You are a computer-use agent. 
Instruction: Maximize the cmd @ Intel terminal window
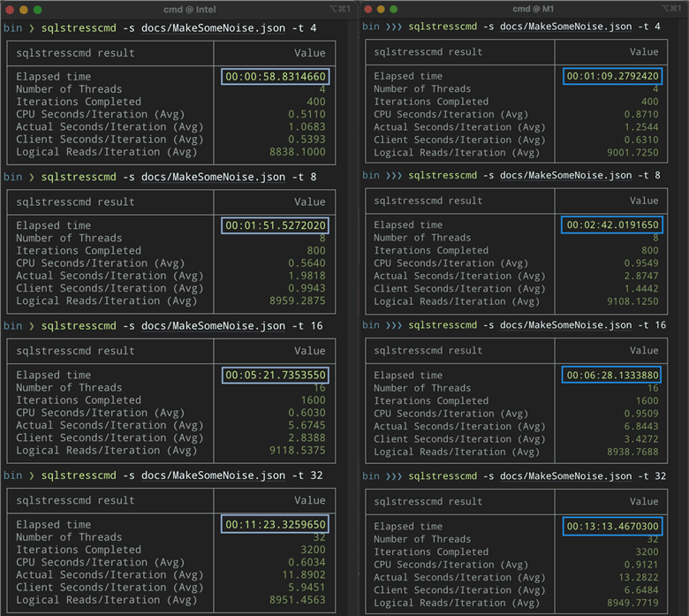pos(38,9)
